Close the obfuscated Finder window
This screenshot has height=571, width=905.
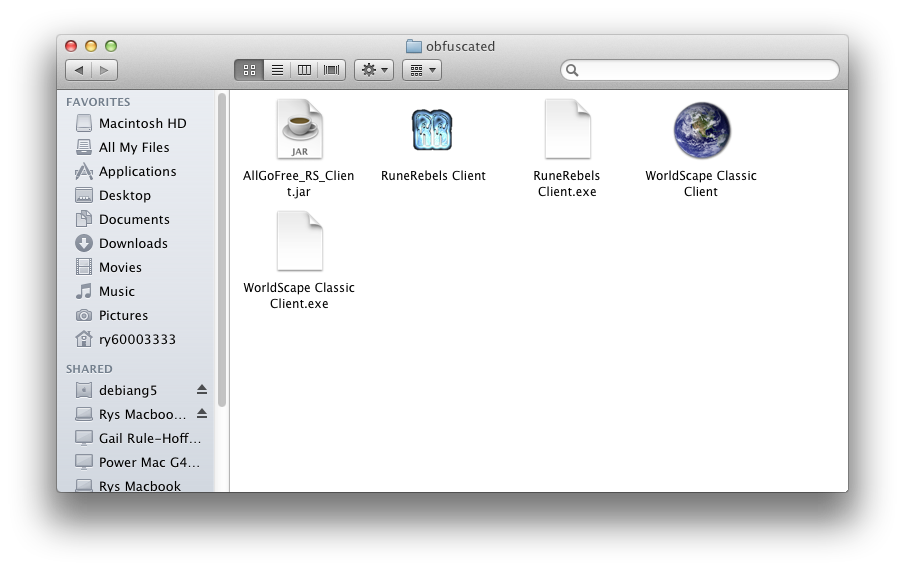tap(71, 46)
